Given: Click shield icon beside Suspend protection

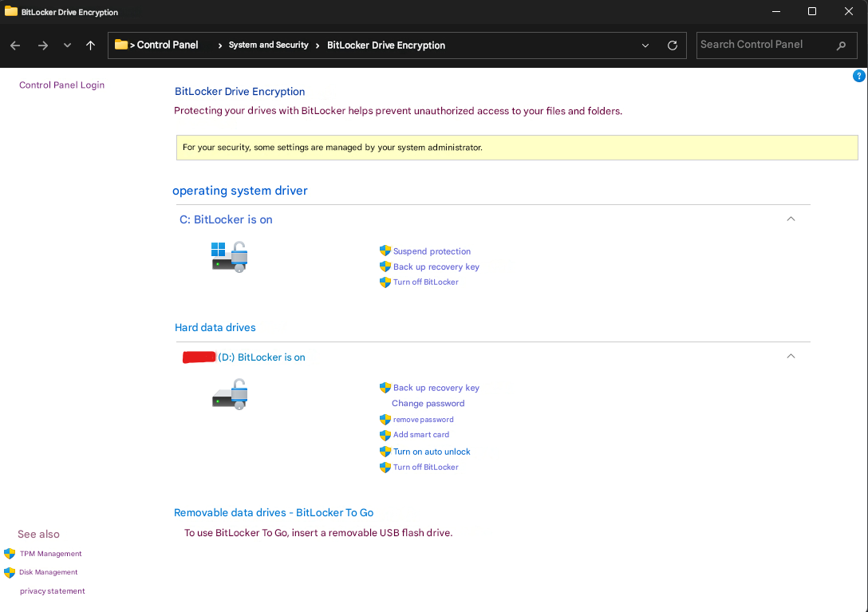Looking at the screenshot, I should coord(385,251).
